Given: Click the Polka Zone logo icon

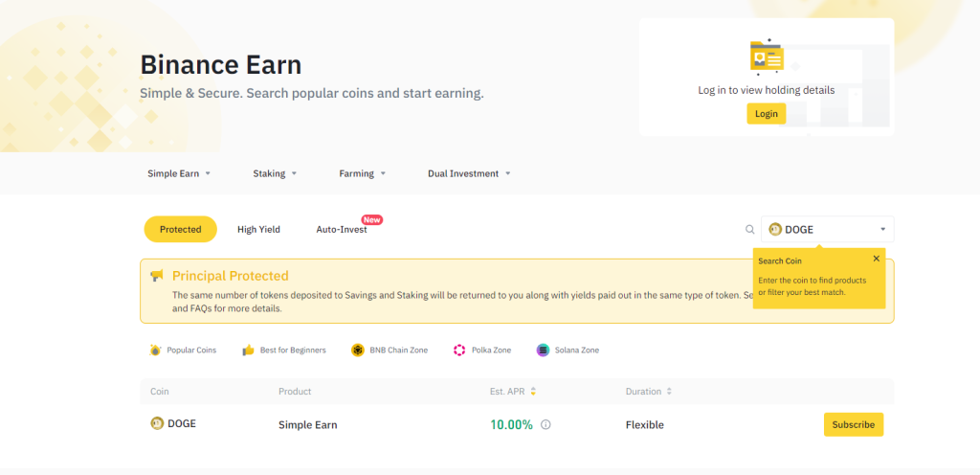Looking at the screenshot, I should [x=459, y=350].
